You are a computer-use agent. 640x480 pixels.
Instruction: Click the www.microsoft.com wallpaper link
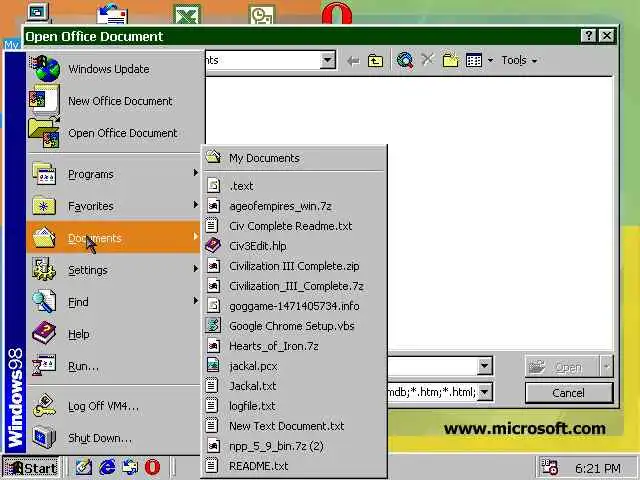[525, 429]
